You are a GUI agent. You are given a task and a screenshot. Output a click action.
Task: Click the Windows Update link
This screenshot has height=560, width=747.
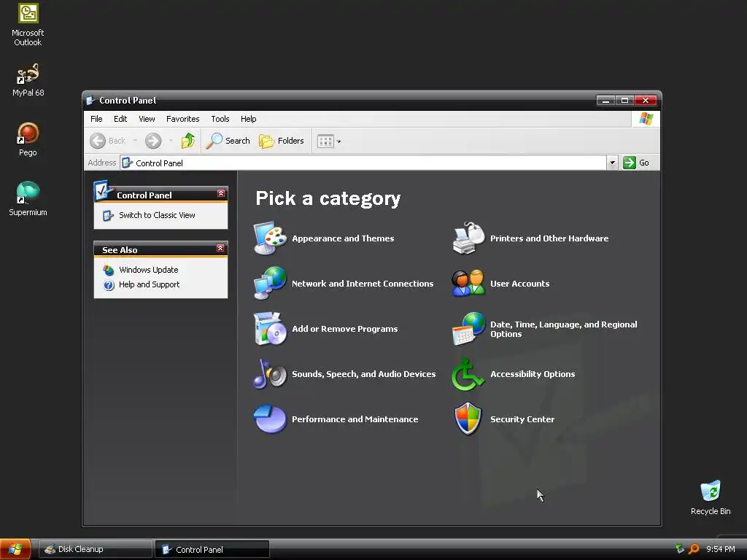pyautogui.click(x=148, y=270)
